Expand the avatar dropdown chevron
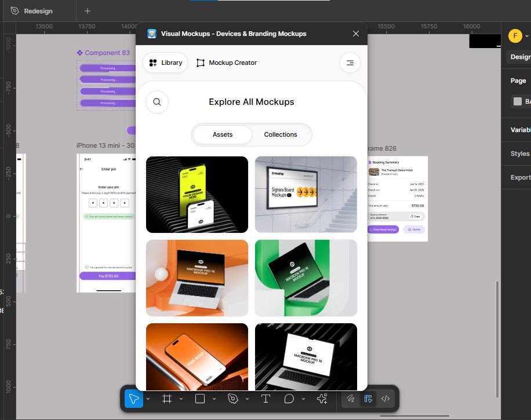 [526, 36]
